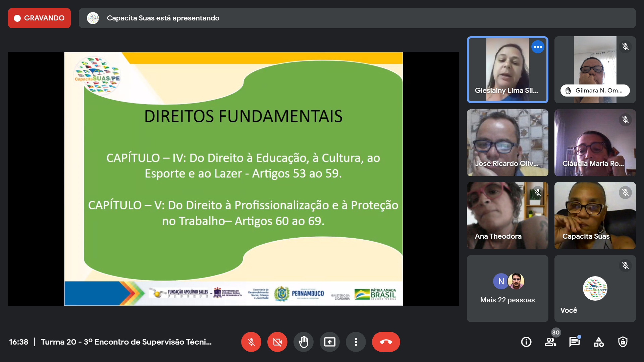Open the chat messages panel
644x362 pixels.
coord(574,342)
